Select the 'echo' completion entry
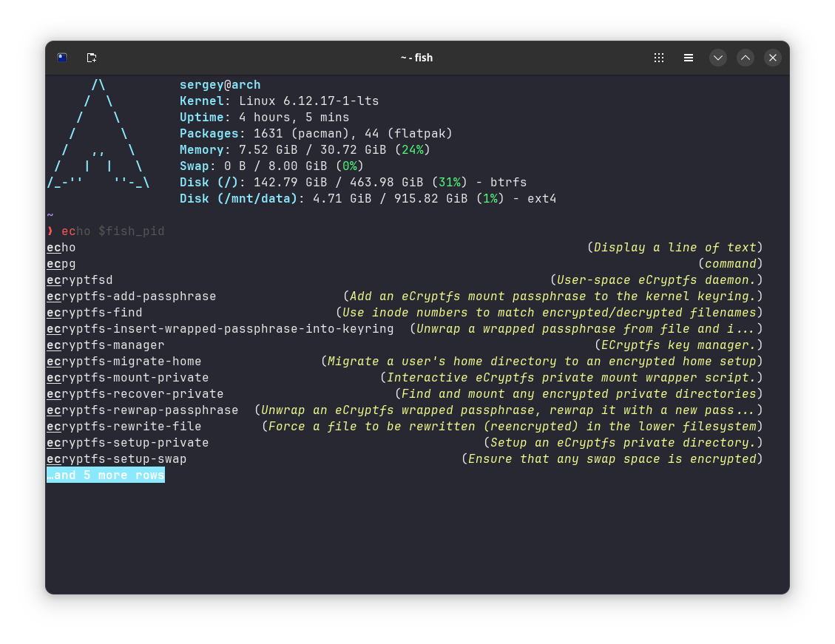The width and height of the screenshot is (835, 644). [61, 248]
